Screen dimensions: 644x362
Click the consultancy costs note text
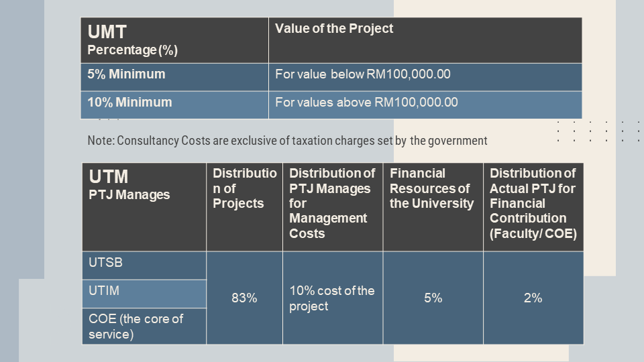click(287, 141)
